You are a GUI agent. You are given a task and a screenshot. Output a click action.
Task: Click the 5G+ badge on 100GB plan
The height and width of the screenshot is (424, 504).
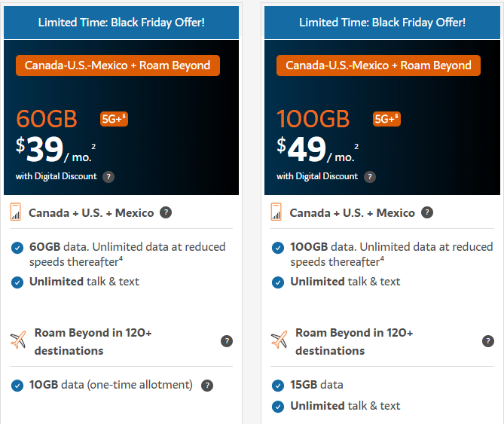[x=386, y=119]
